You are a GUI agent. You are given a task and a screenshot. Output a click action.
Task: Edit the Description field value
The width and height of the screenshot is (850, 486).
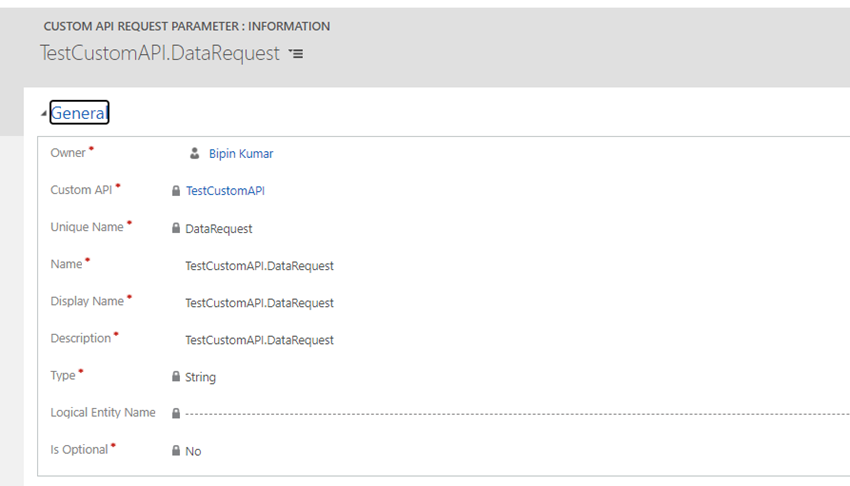[259, 340]
